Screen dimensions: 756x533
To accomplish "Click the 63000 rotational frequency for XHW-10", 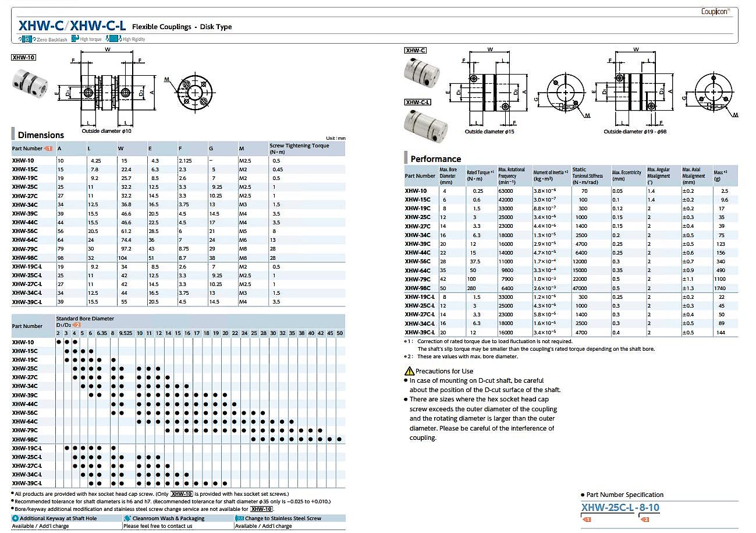I will [x=506, y=190].
